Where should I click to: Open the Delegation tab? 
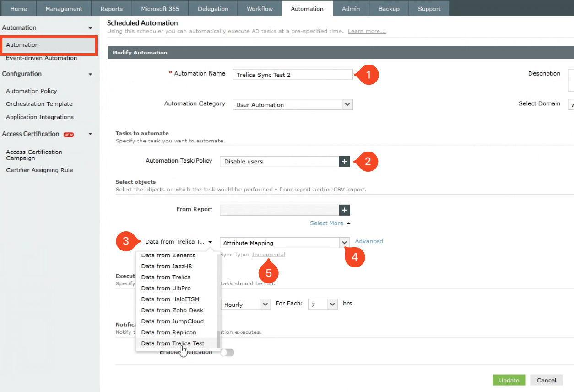213,9
